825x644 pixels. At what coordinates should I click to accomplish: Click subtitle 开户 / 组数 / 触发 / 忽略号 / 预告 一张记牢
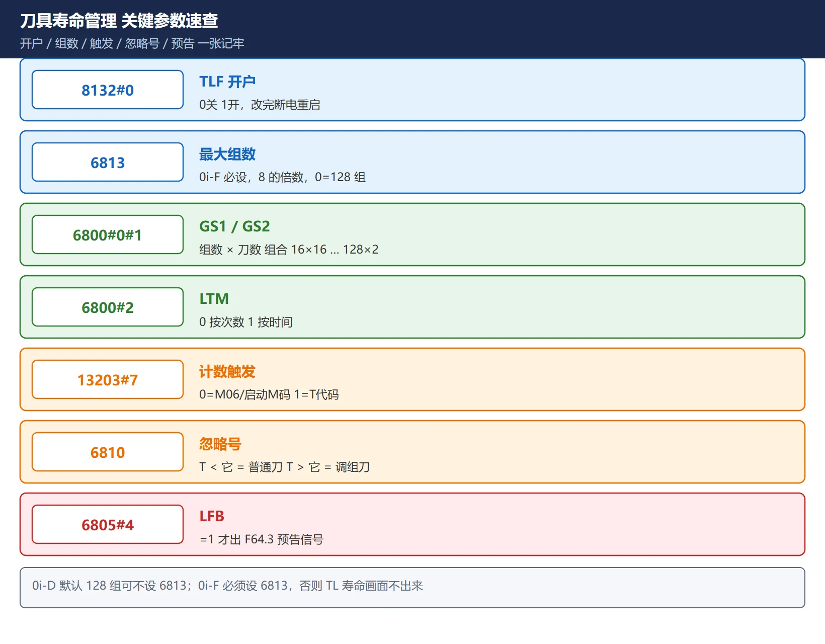pos(132,44)
